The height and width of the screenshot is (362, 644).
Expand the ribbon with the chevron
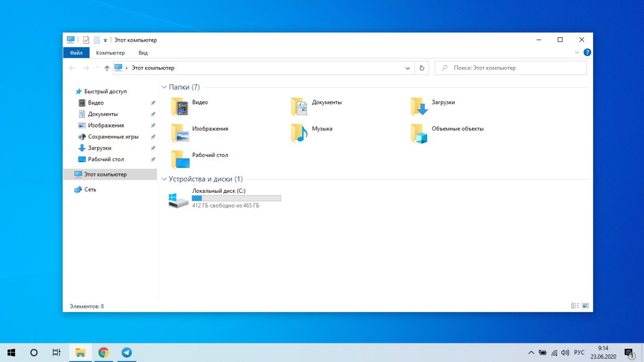[577, 52]
